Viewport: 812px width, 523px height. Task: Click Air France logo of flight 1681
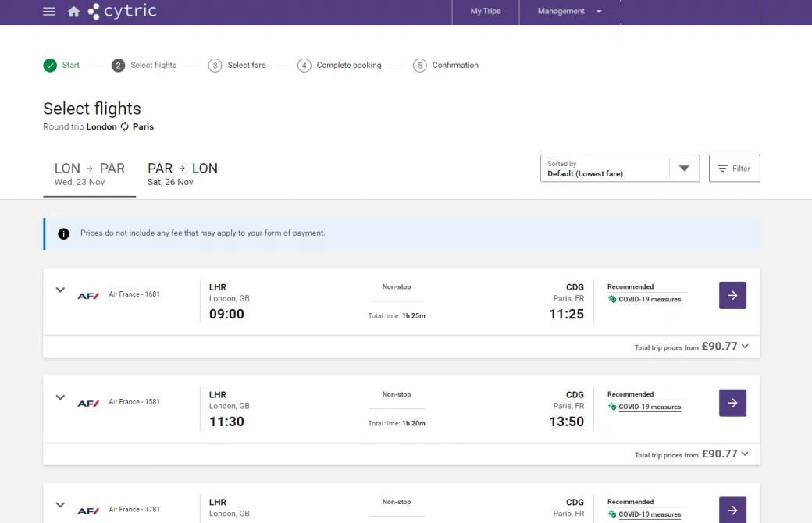click(x=88, y=296)
